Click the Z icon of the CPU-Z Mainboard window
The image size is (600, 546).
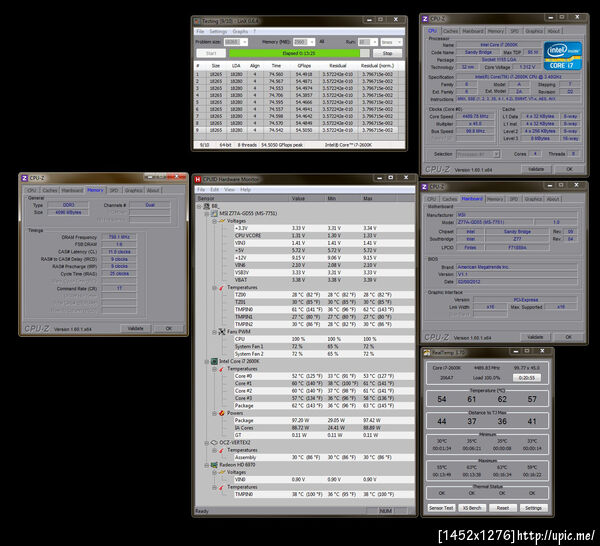pos(424,186)
